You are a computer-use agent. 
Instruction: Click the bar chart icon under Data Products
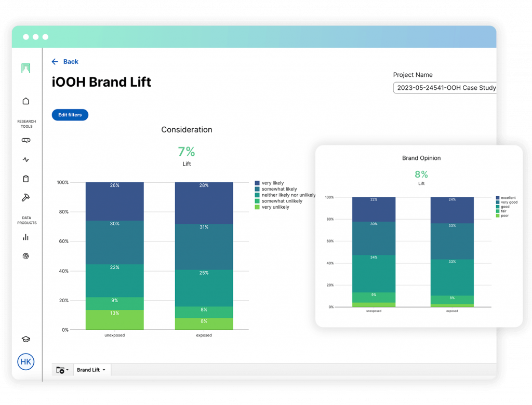click(x=25, y=237)
